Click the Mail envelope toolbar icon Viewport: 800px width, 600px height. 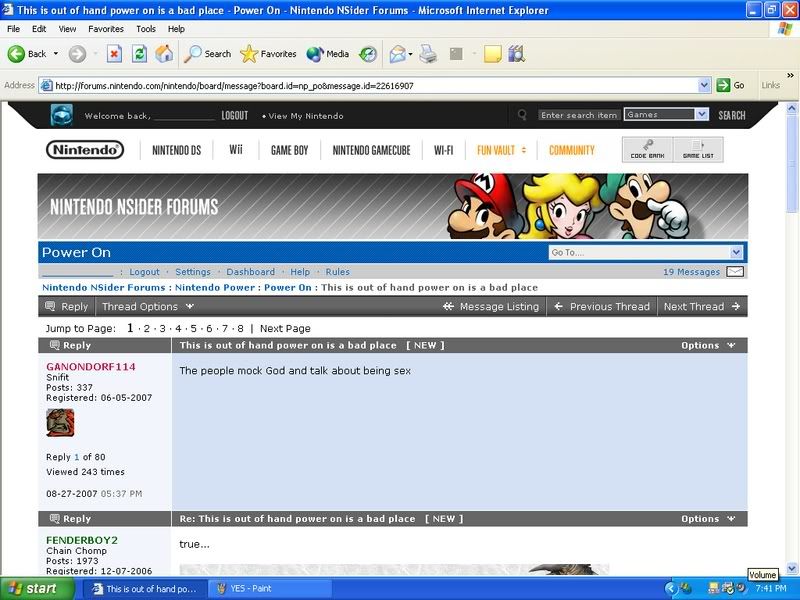(397, 54)
